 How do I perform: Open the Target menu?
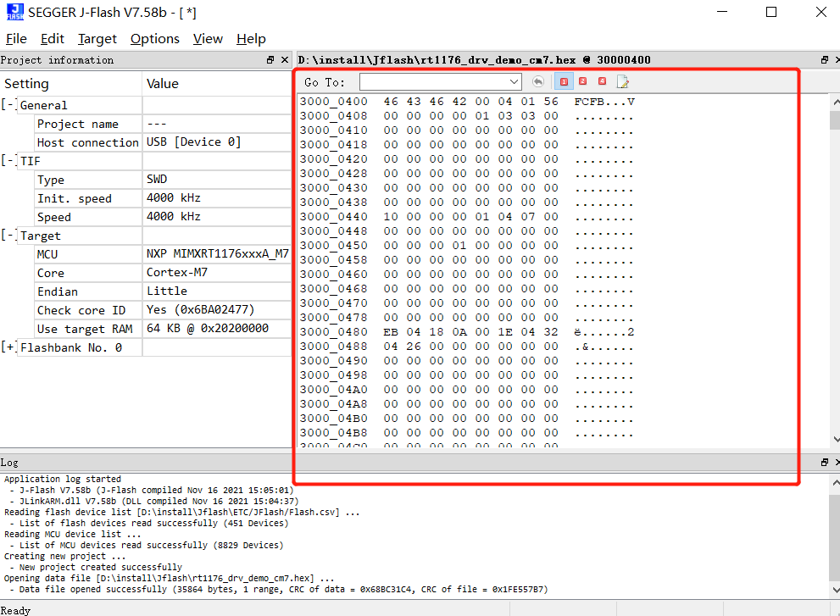(97, 39)
